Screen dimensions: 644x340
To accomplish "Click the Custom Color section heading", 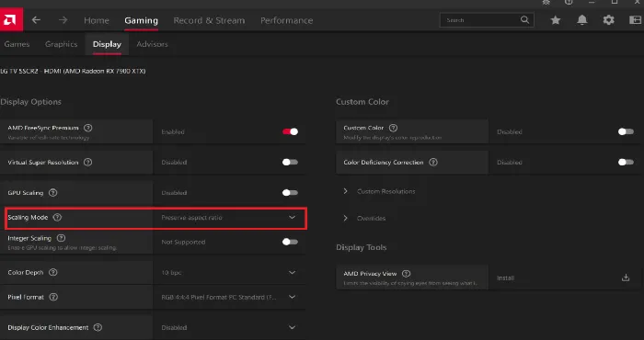I will coord(362,102).
